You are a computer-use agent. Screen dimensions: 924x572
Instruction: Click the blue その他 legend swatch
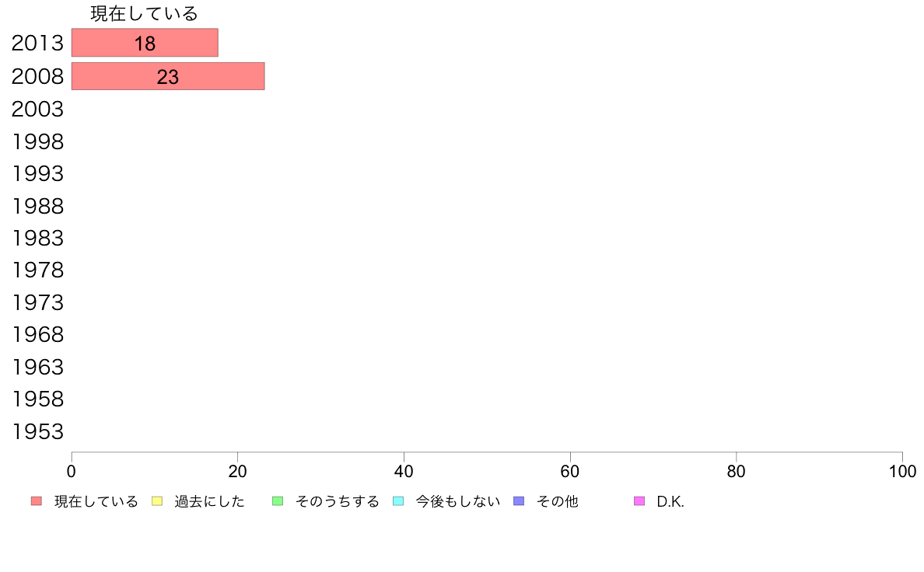519,501
